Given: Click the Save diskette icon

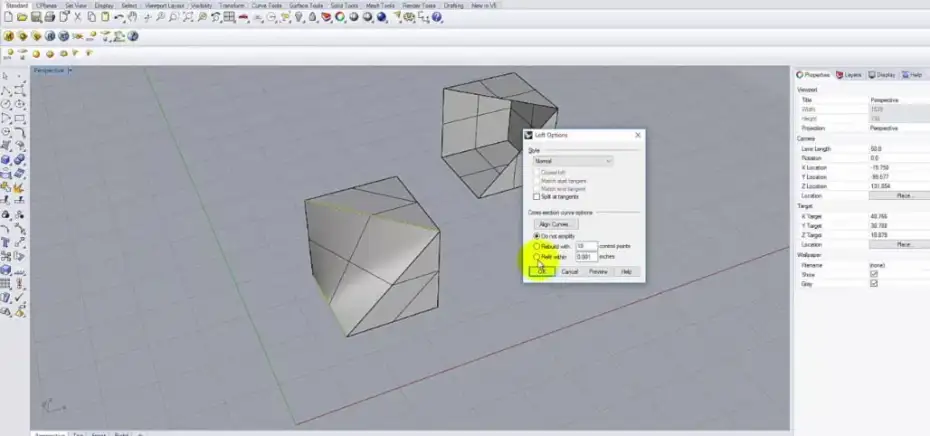Looking at the screenshot, I should click(x=36, y=17).
